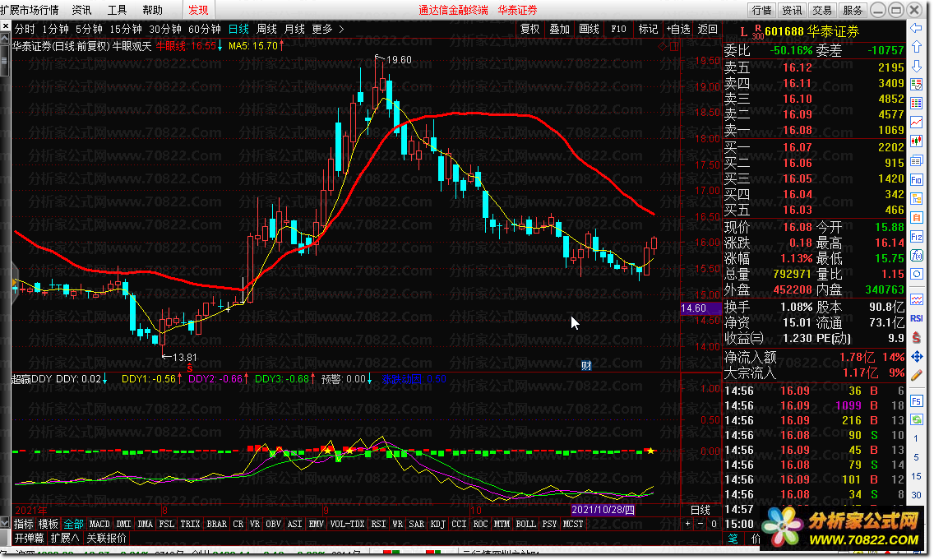Click the zoom-in plus button near indicator tabs
The image size is (934, 560).
click(x=688, y=525)
